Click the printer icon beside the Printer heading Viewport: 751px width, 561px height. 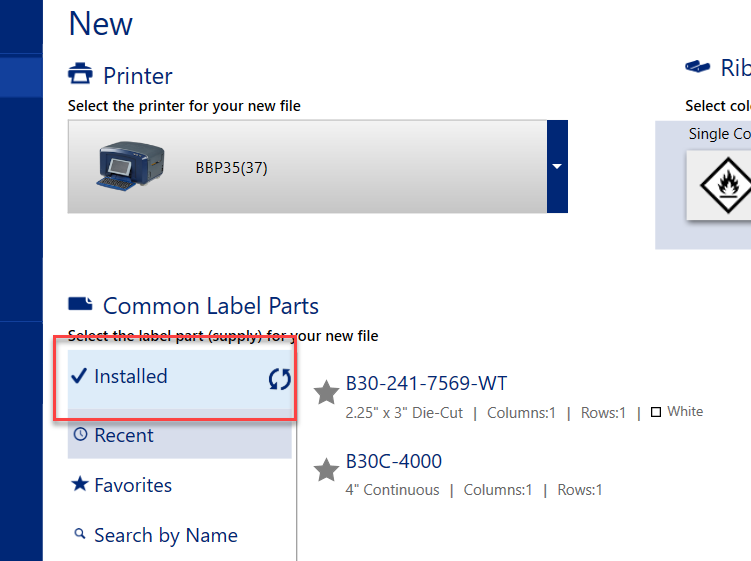coord(80,75)
